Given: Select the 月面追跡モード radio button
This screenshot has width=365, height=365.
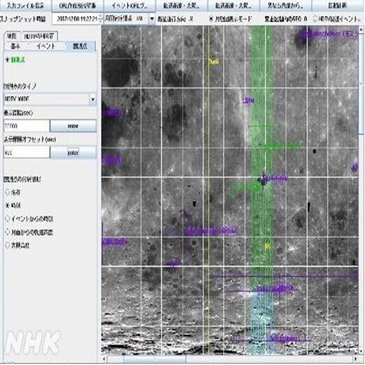Looking at the screenshot, I should [211, 19].
